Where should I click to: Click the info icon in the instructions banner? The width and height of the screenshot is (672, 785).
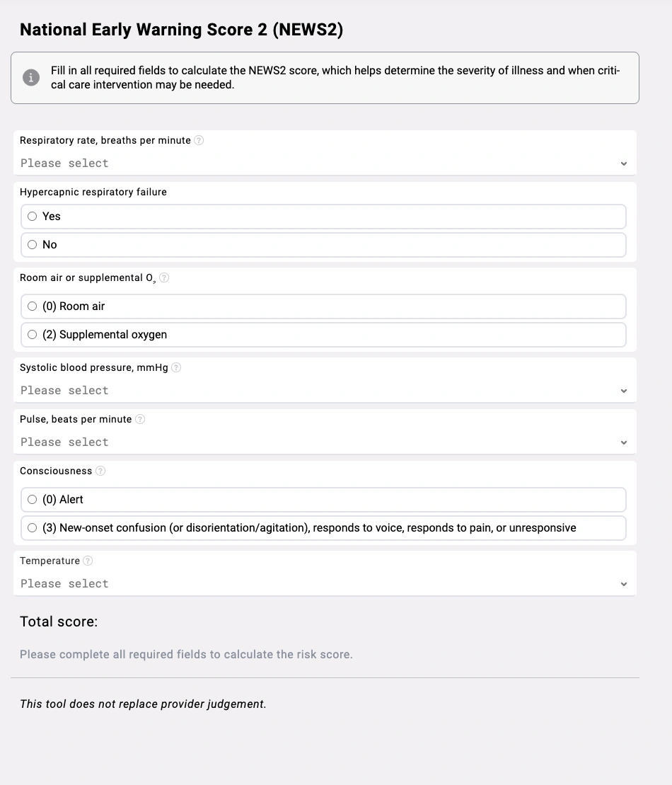pos(31,78)
